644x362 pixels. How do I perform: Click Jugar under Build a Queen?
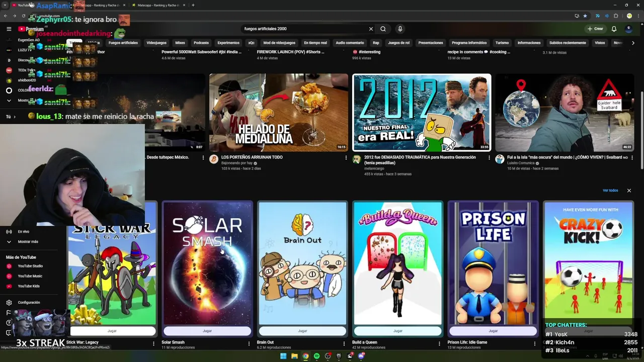(x=397, y=331)
